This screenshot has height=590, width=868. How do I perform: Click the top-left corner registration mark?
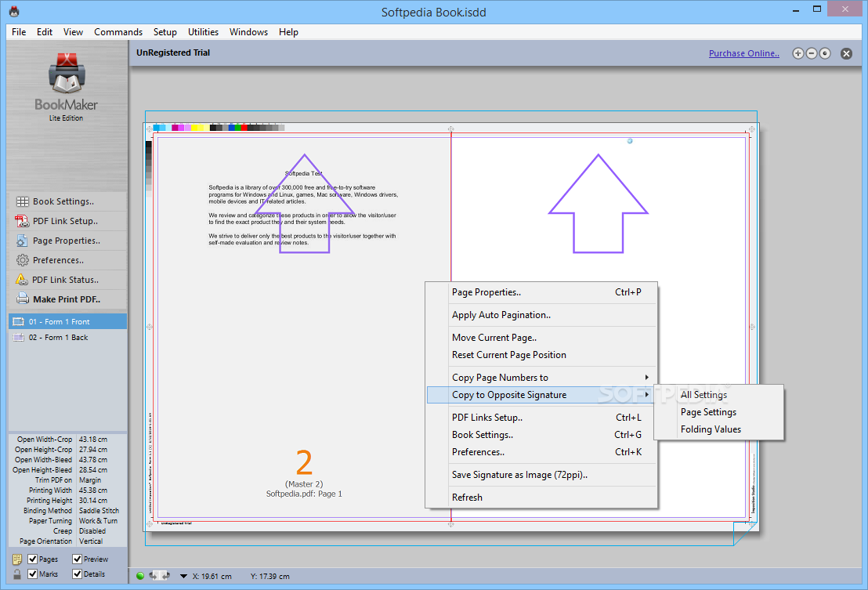coord(150,129)
